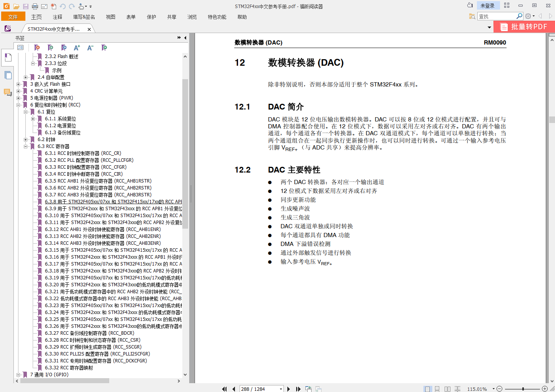Click the expand all bookmarks options icon
This screenshot has width=555, height=392.
coord(20,48)
